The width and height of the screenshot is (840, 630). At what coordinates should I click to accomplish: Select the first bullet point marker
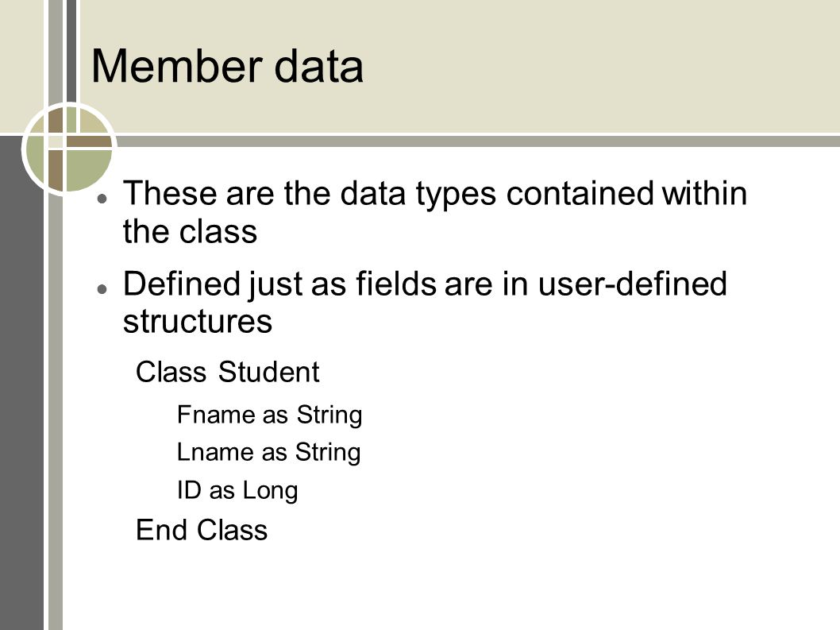pos(102,199)
